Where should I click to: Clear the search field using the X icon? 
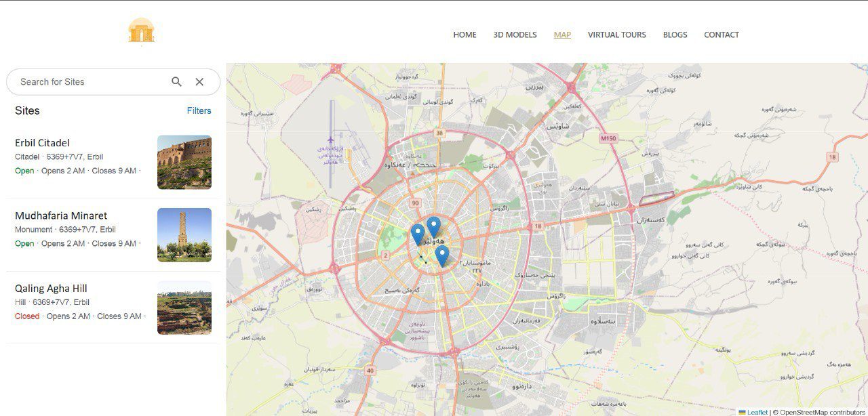coord(199,81)
